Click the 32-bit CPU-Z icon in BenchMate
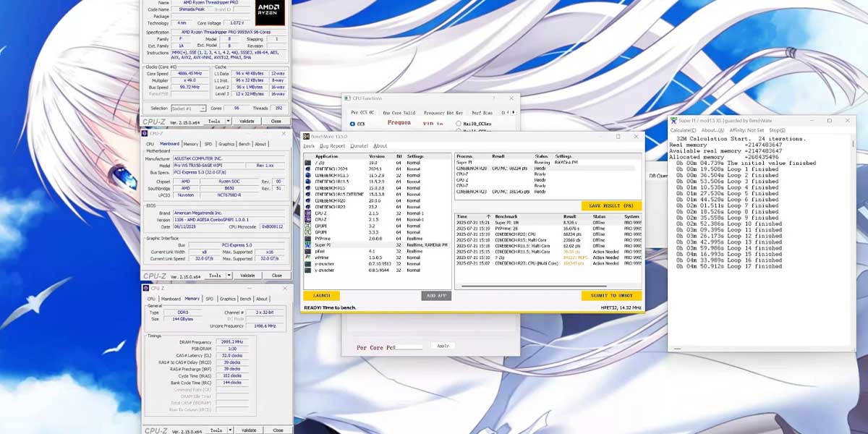The height and width of the screenshot is (434, 868). (308, 213)
